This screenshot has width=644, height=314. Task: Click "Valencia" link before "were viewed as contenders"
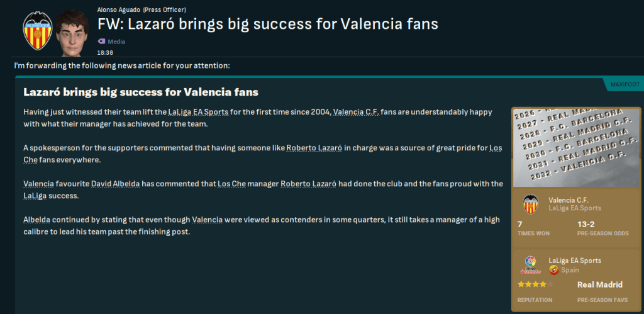click(207, 220)
